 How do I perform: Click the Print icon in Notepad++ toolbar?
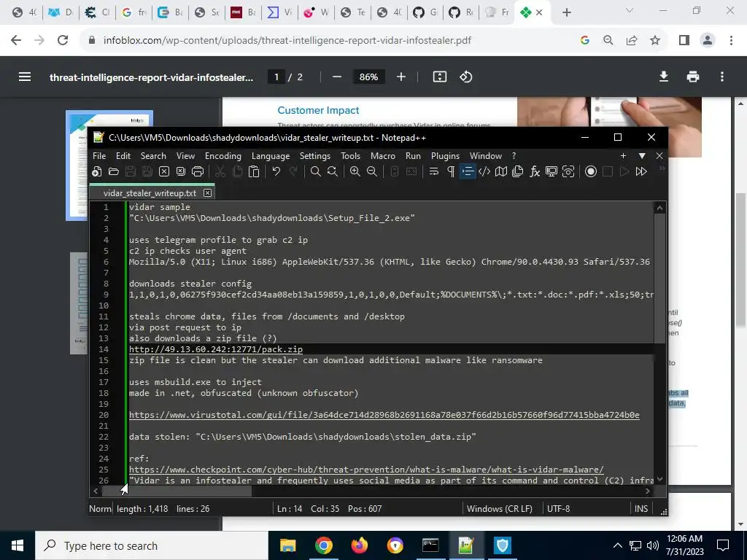[197, 171]
